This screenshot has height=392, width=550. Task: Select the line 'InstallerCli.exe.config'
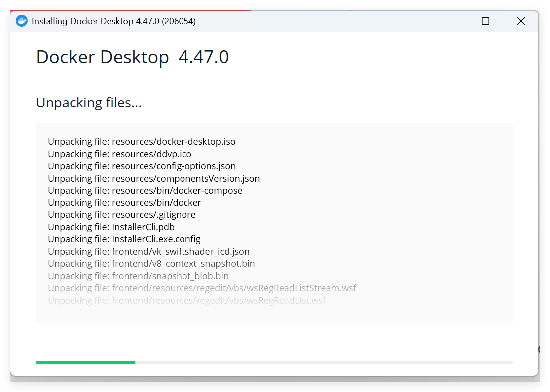pos(124,239)
